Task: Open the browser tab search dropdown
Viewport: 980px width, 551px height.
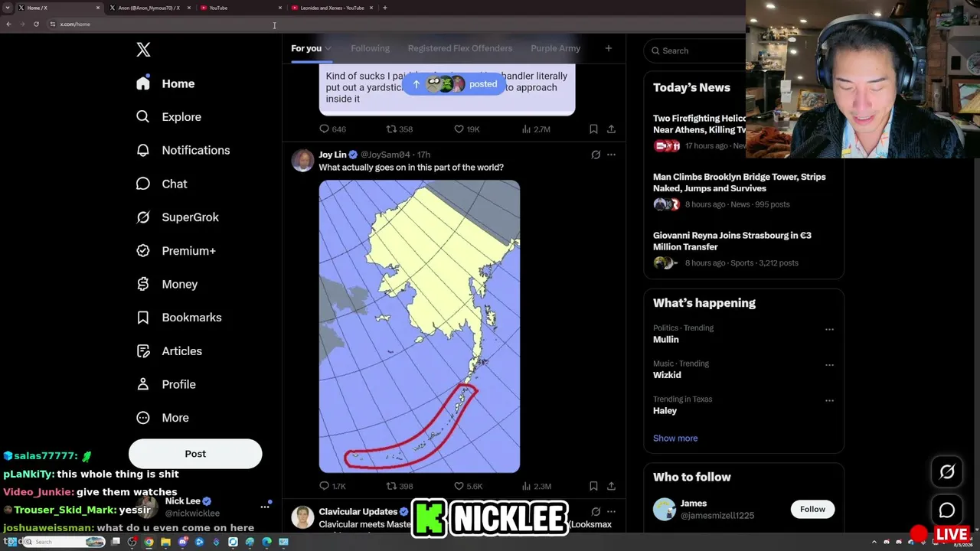Action: (x=8, y=8)
